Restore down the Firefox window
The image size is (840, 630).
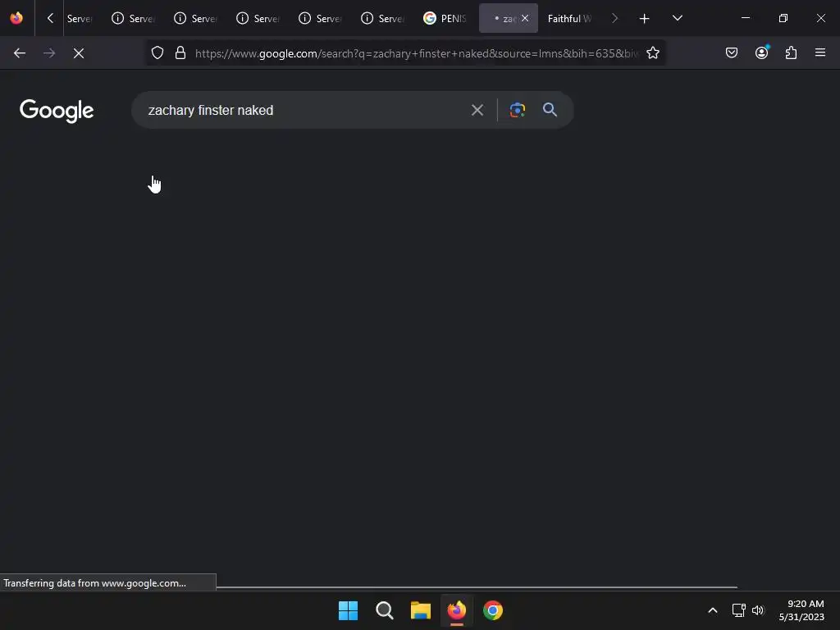click(783, 18)
